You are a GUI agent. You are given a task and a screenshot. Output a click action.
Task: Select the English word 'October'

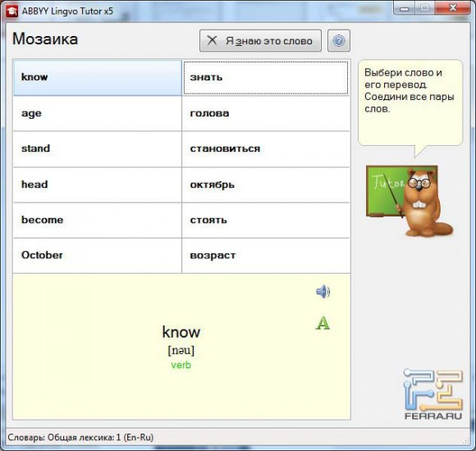click(98, 255)
